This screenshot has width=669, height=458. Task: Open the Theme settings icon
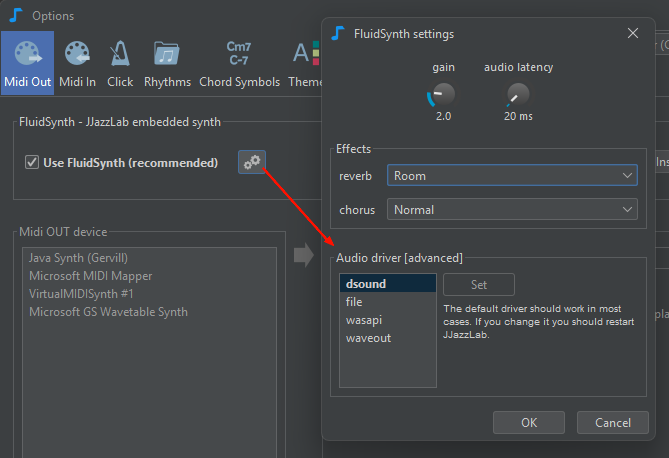pyautogui.click(x=303, y=62)
